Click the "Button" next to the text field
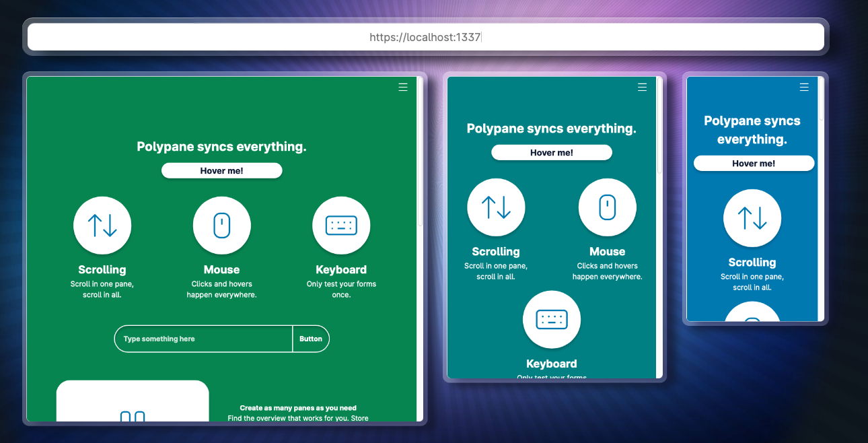868x443 pixels. [x=311, y=339]
